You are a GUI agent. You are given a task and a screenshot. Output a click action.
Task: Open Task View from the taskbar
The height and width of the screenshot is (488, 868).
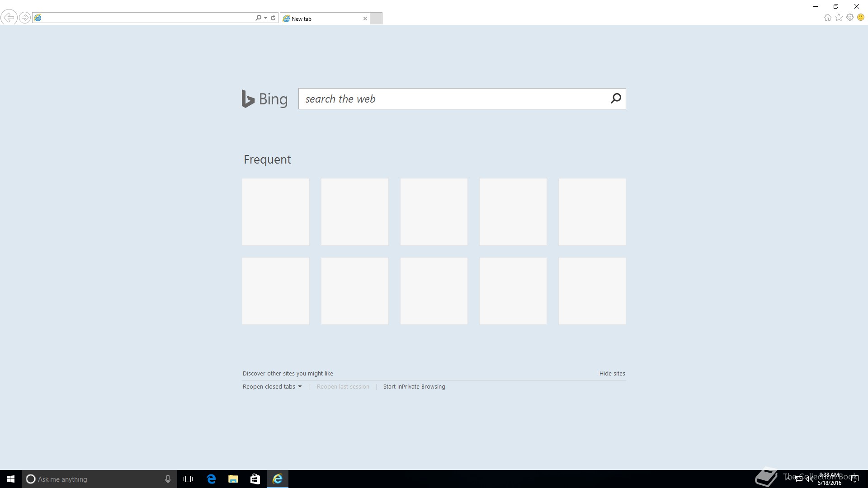click(x=188, y=479)
